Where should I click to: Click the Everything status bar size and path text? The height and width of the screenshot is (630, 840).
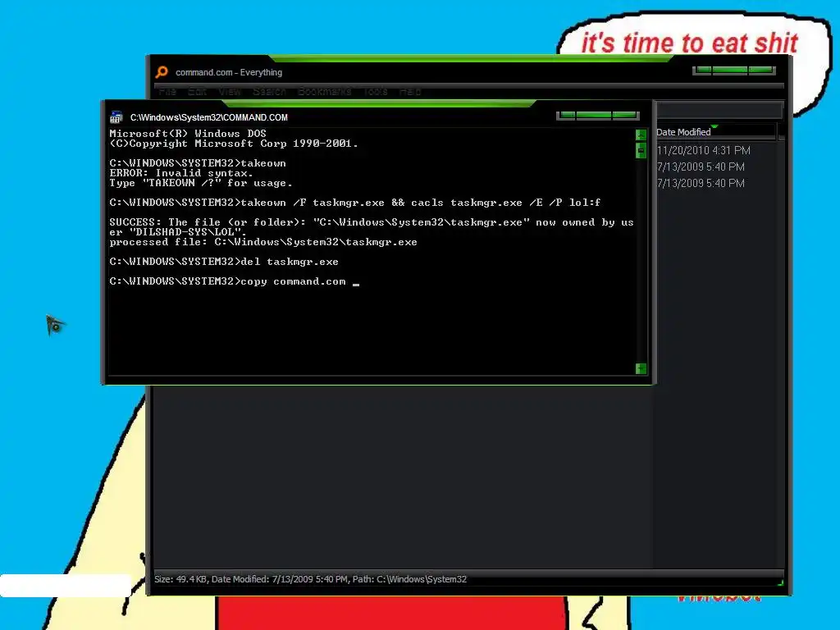click(310, 579)
